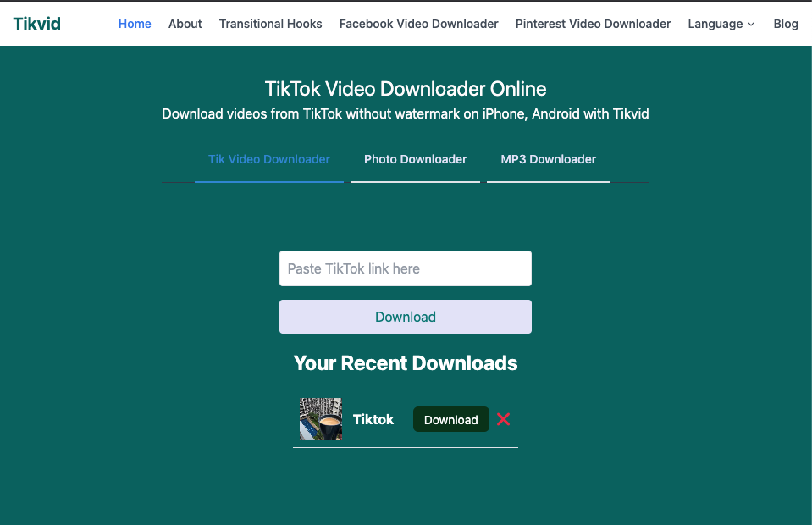Open the Home nav link
The image size is (812, 525).
click(x=135, y=24)
